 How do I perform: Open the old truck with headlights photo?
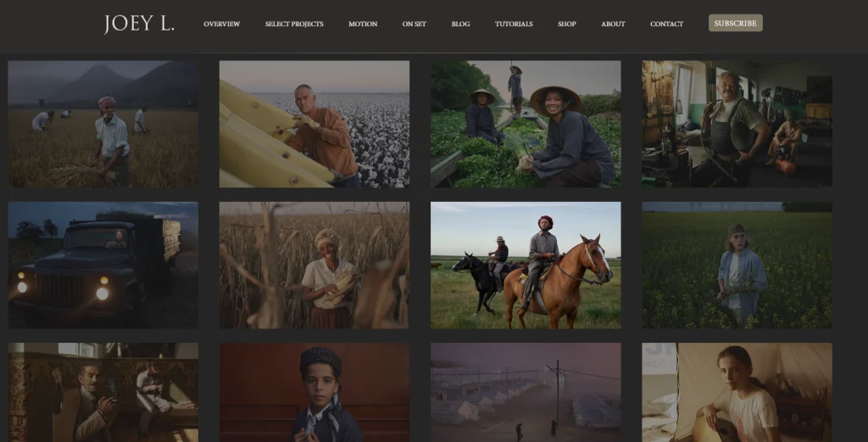[103, 265]
